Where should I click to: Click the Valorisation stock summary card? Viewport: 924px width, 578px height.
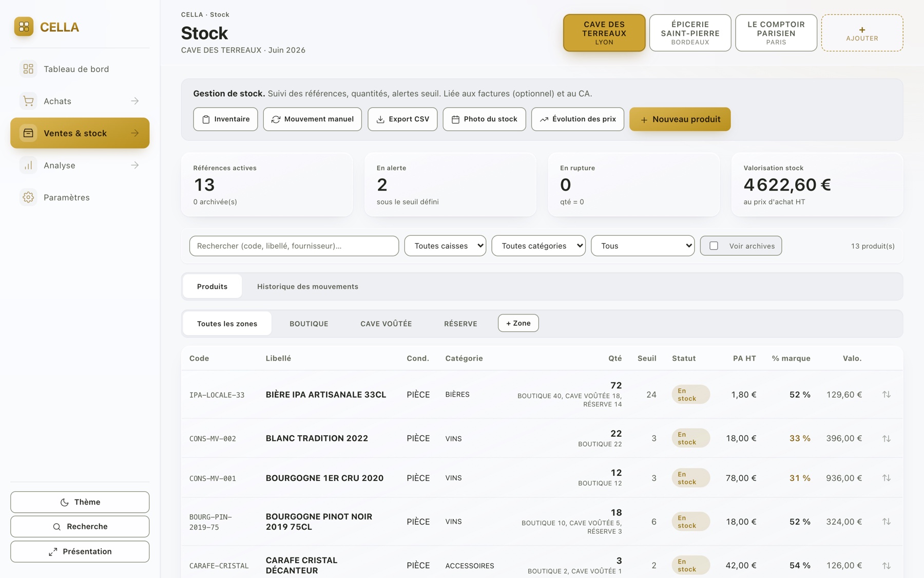tap(817, 184)
